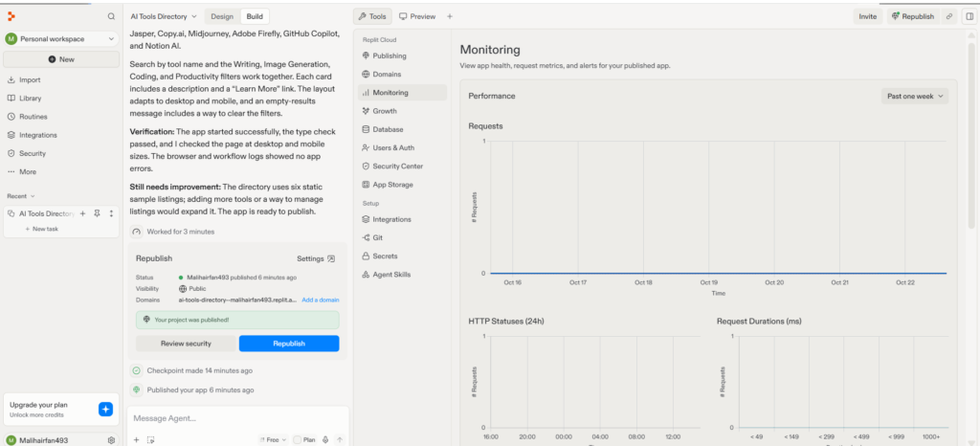The height and width of the screenshot is (446, 980).
Task: Click New task under recent project
Action: [x=41, y=230]
